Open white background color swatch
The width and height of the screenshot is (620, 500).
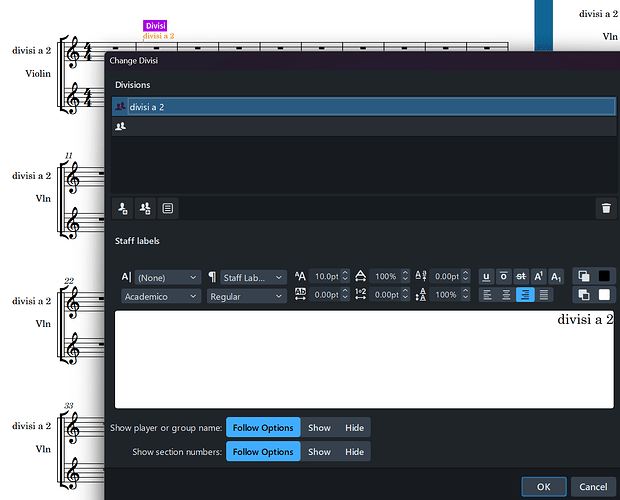coord(604,295)
